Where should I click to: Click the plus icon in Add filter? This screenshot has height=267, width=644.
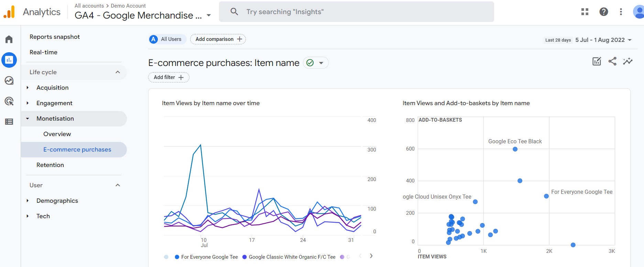pos(181,77)
